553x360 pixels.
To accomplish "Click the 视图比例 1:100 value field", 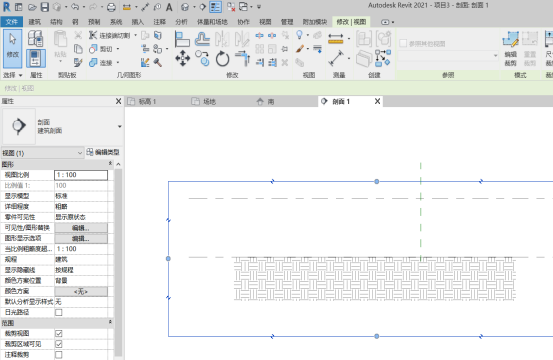I will pos(81,175).
